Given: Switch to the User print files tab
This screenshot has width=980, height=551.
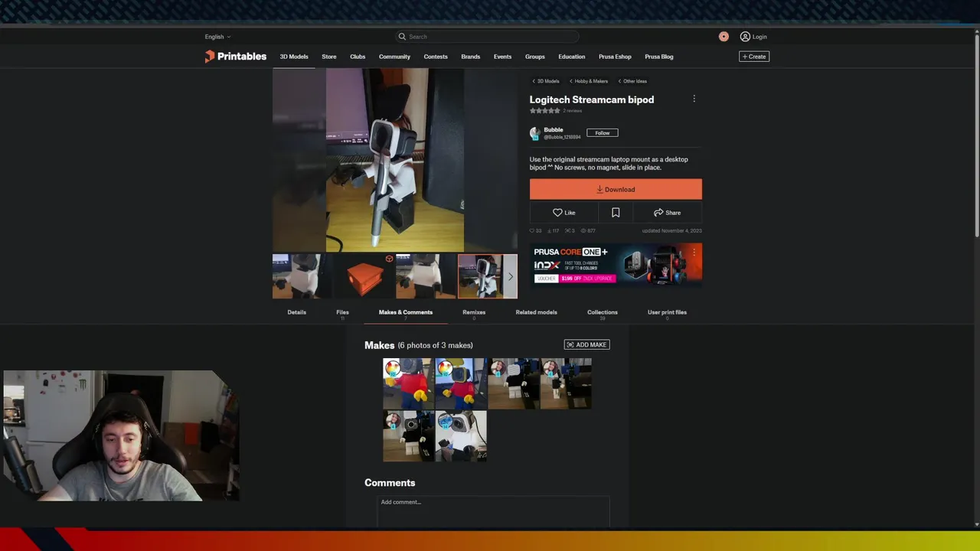Looking at the screenshot, I should (x=667, y=312).
